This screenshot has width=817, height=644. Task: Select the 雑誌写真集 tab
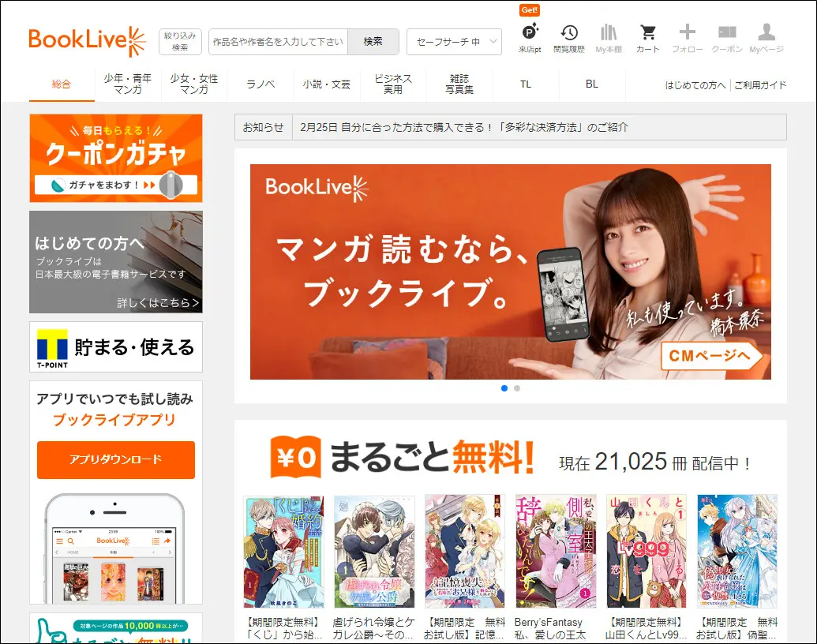click(459, 84)
